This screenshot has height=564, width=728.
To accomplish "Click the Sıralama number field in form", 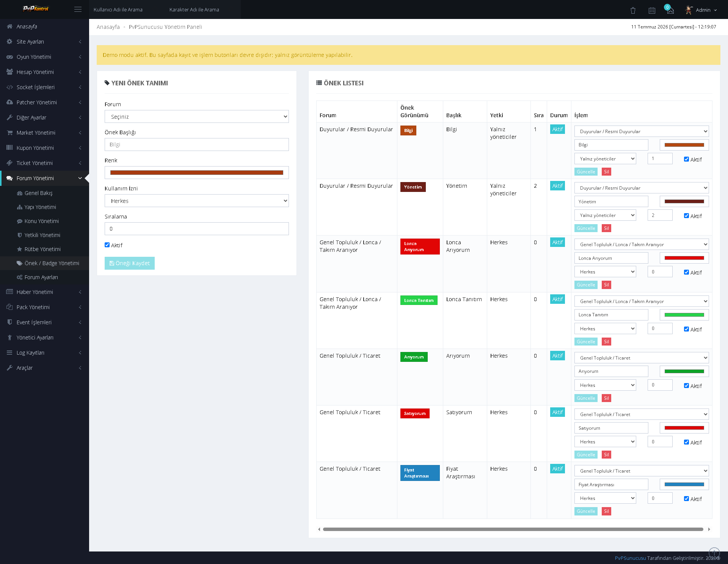I will [196, 229].
